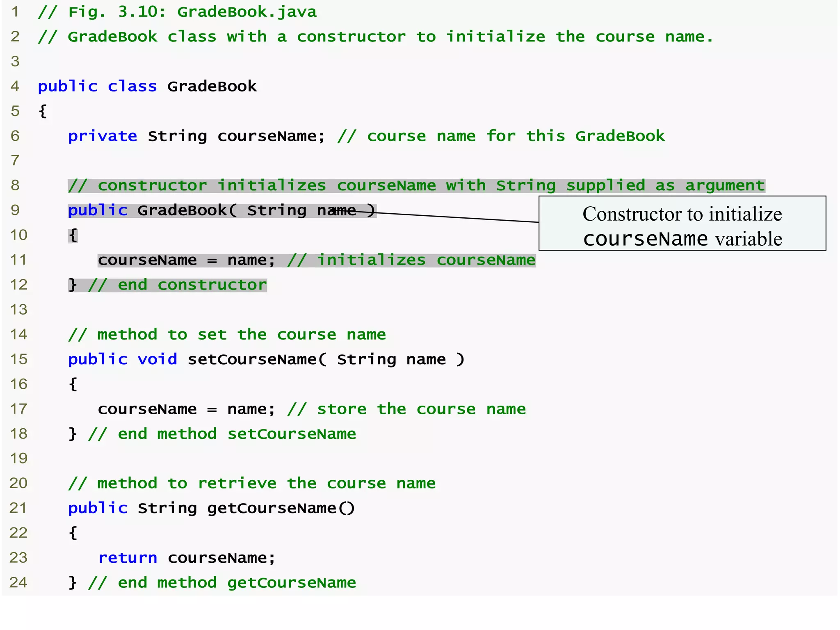
Task: Click the comment 'method to retrieve the course name'
Action: pyautogui.click(x=252, y=484)
